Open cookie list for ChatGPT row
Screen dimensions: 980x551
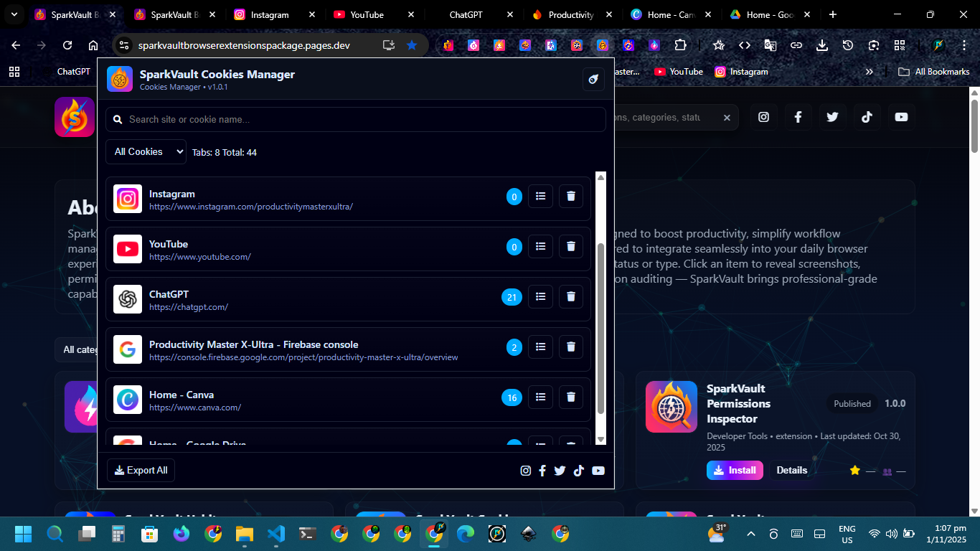pyautogui.click(x=540, y=296)
